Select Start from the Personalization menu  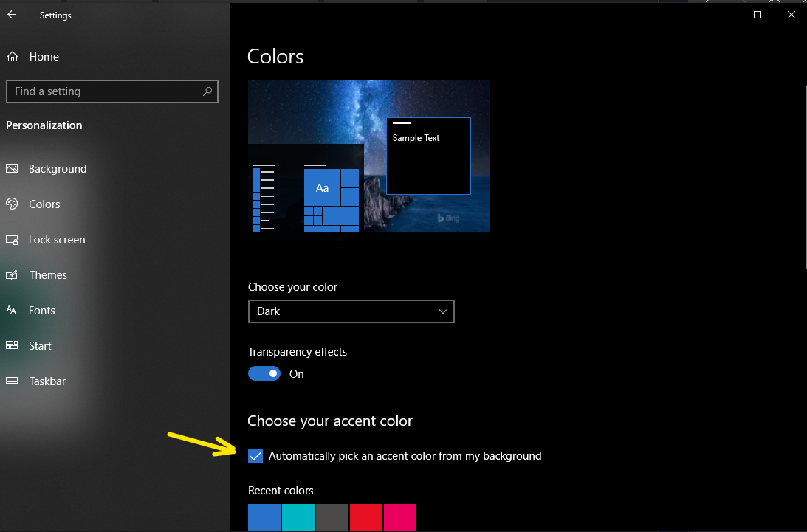(x=12, y=345)
